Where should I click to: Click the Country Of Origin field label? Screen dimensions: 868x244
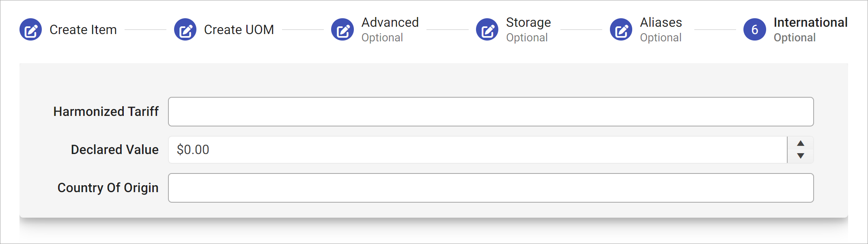108,188
